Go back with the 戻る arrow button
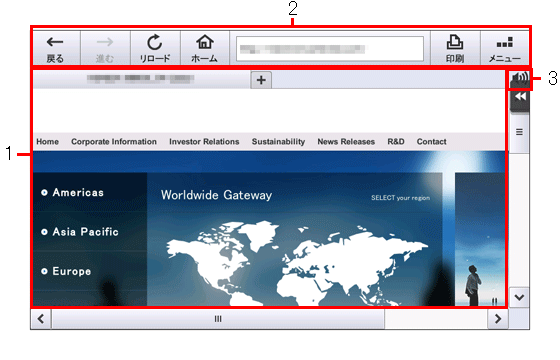 pyautogui.click(x=55, y=48)
